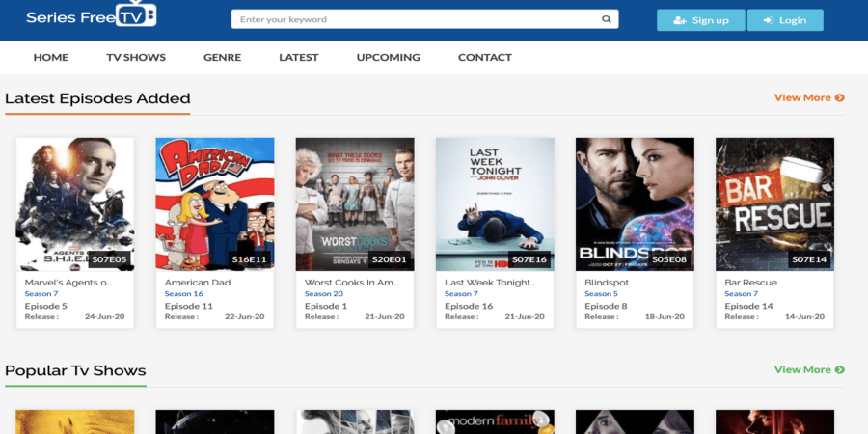The image size is (868, 434).
Task: Open the Agents of S.H.I.E.L.D. poster
Action: pos(74,204)
